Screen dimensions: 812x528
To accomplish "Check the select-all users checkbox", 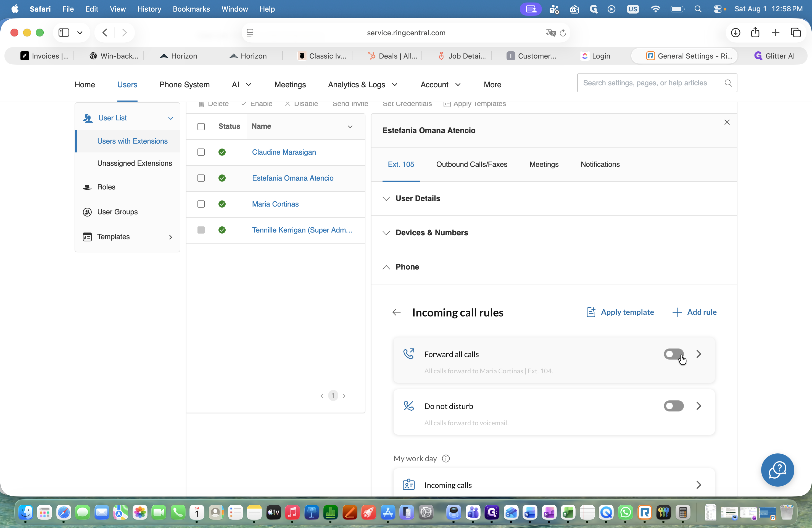I will pyautogui.click(x=201, y=126).
